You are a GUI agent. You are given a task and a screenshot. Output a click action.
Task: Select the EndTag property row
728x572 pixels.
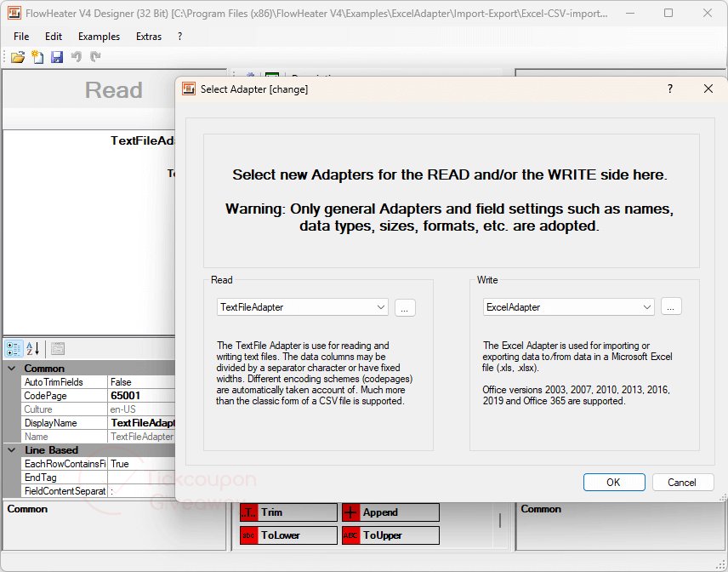click(x=98, y=478)
